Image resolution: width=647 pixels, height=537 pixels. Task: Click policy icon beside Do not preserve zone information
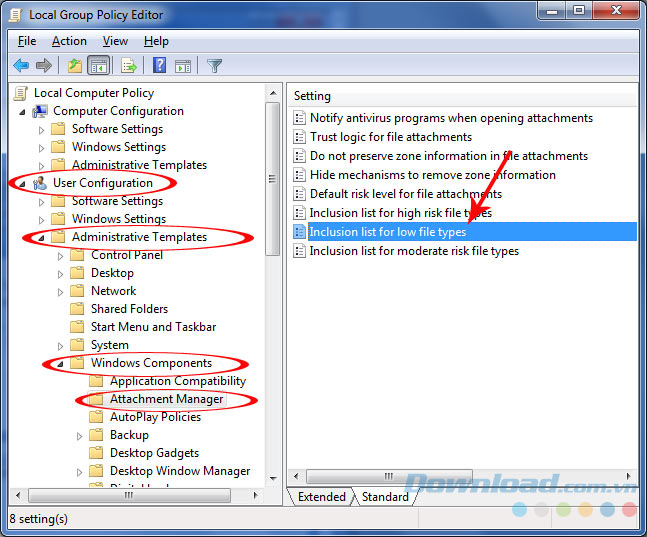click(300, 156)
